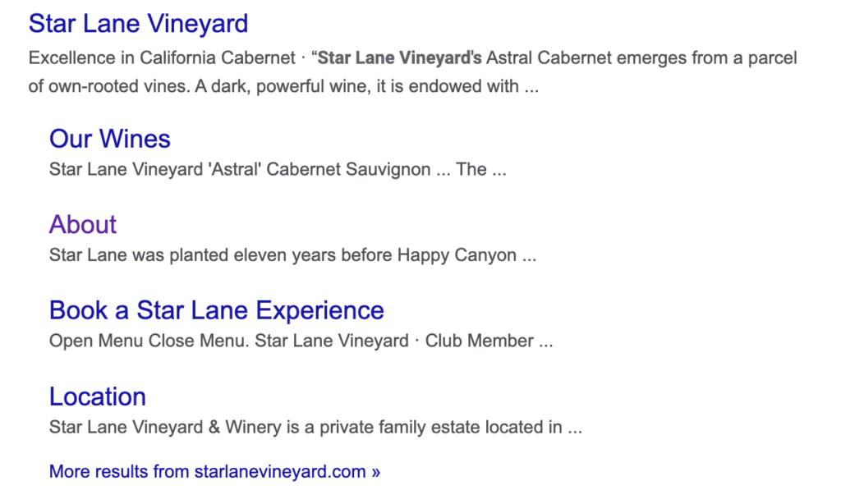Image resolution: width=841 pixels, height=504 pixels.
Task: Click 'emerges from a parcel' text
Action: 707,58
